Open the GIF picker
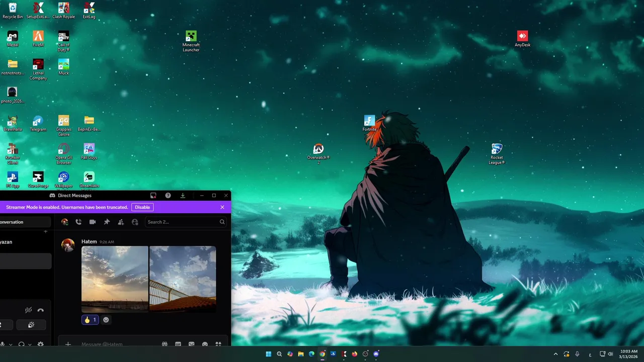Image resolution: width=644 pixels, height=362 pixels. tap(178, 344)
